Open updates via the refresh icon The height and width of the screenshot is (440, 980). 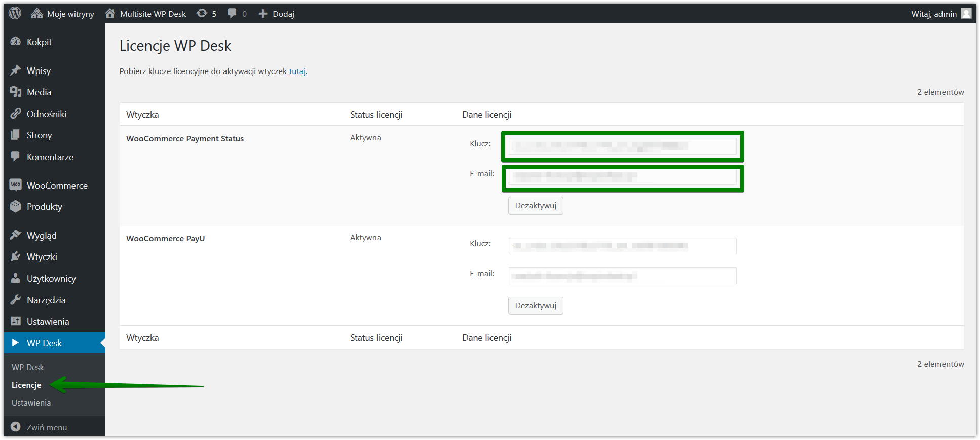point(202,14)
